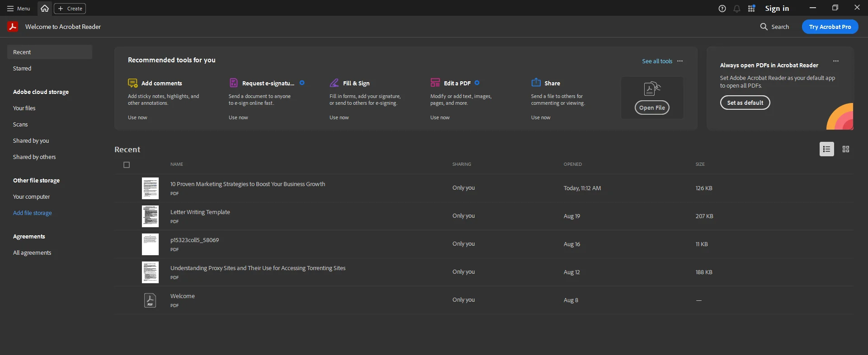Click the Edit a PDF icon

coord(435,83)
